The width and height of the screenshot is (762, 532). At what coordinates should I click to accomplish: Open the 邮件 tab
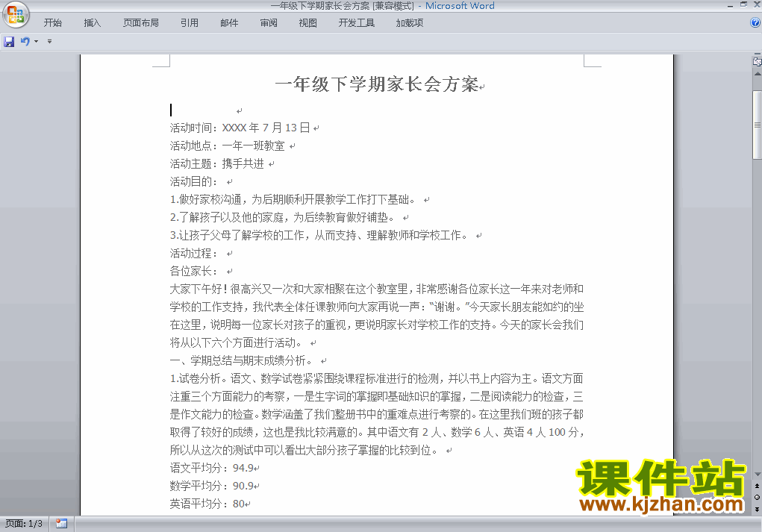(x=229, y=23)
